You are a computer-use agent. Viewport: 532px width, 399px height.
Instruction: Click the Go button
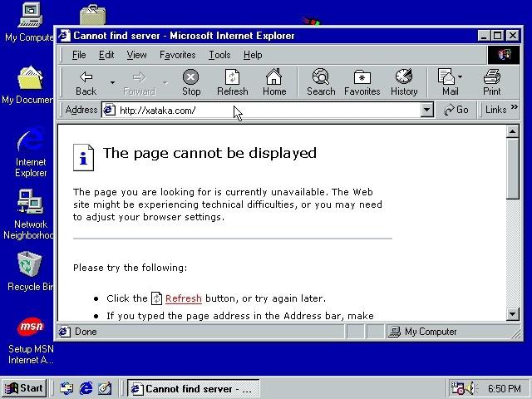(456, 110)
